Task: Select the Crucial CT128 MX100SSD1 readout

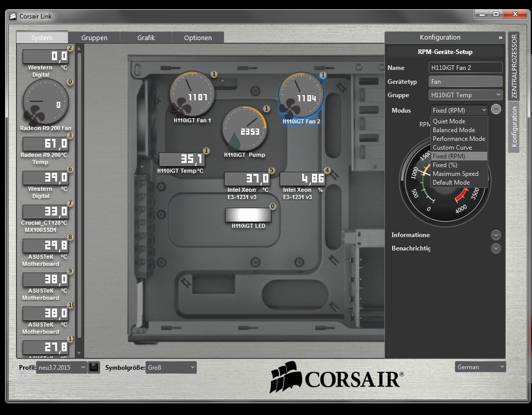Action: coord(46,212)
